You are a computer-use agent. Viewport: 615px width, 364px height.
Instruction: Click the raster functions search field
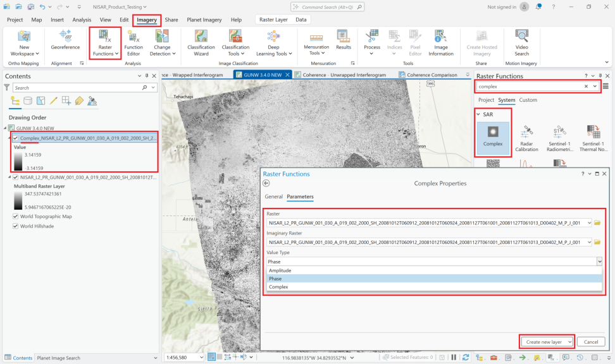pyautogui.click(x=530, y=86)
